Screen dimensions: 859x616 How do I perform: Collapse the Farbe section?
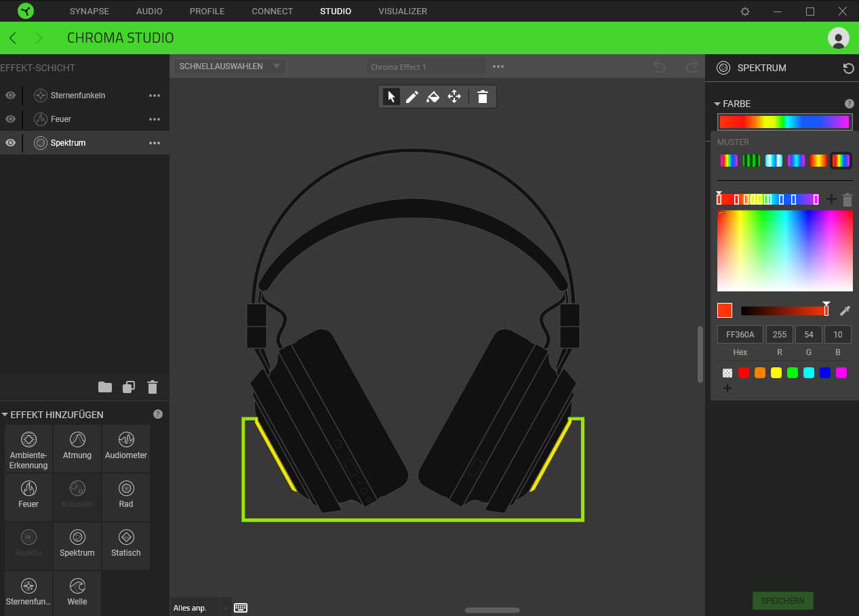pyautogui.click(x=717, y=104)
